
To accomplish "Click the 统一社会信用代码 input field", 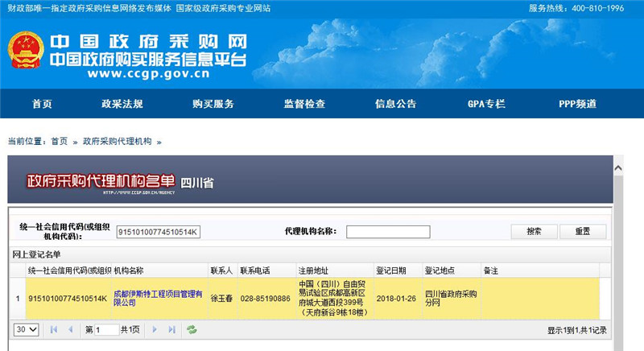I will pos(159,232).
